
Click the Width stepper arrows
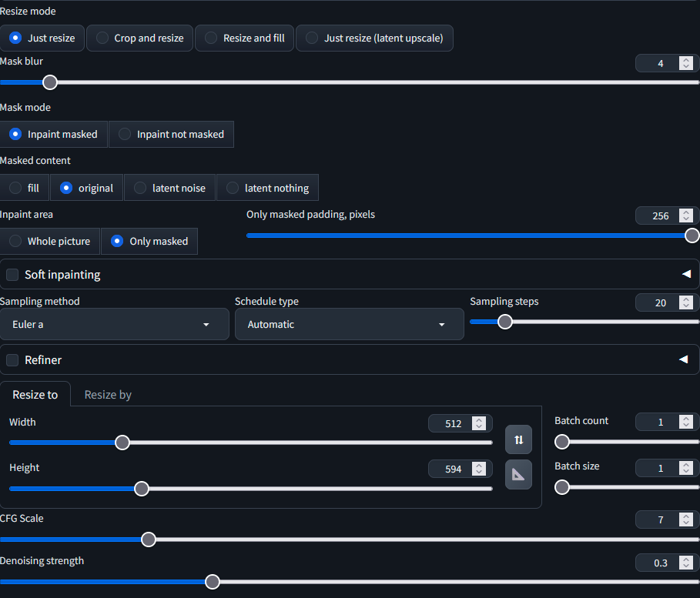[x=479, y=423]
